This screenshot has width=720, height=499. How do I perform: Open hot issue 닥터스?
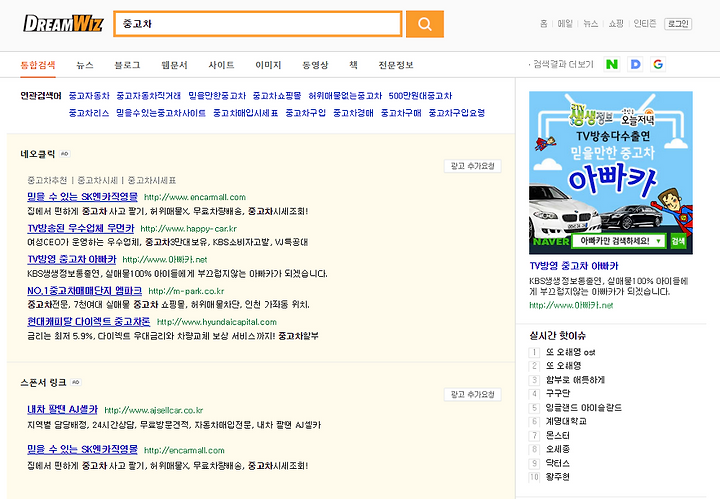[557, 463]
